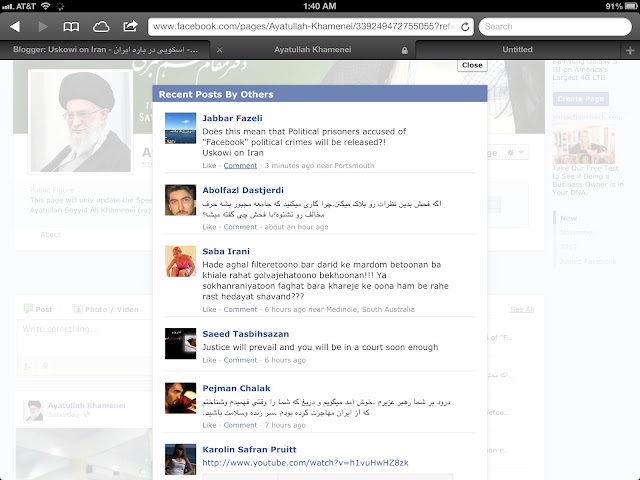Comment on Jabbar Fazeli's post
This screenshot has width=640, height=480.
pos(240,166)
